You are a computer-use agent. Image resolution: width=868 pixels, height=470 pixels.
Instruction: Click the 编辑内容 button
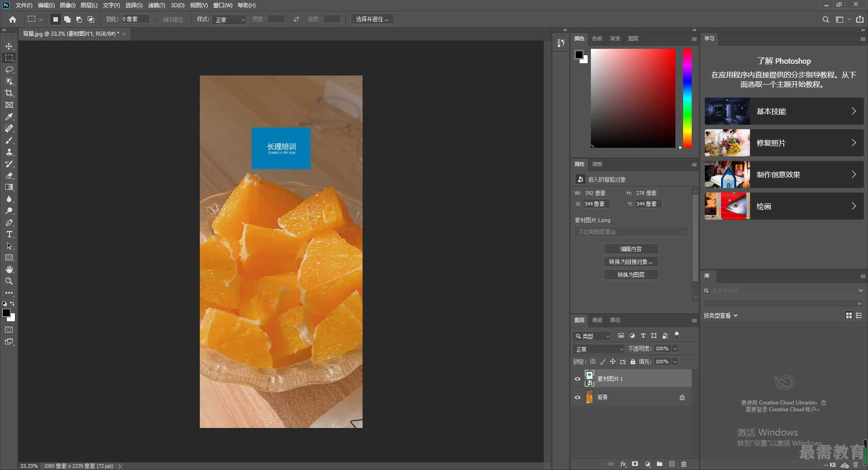pyautogui.click(x=631, y=249)
